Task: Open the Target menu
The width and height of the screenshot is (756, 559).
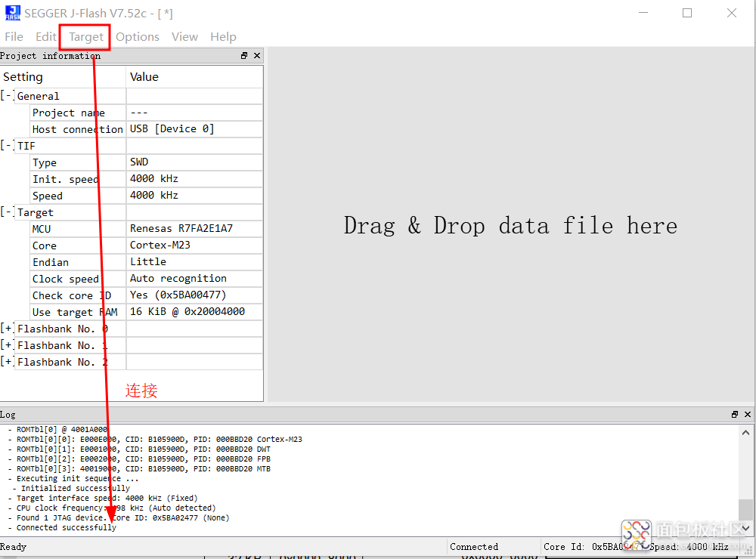Action: pos(85,37)
